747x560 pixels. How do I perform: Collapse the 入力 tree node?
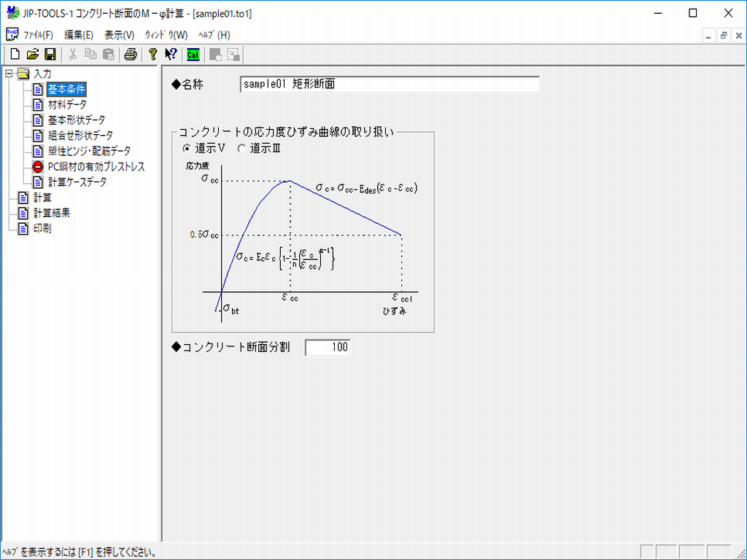(x=9, y=74)
